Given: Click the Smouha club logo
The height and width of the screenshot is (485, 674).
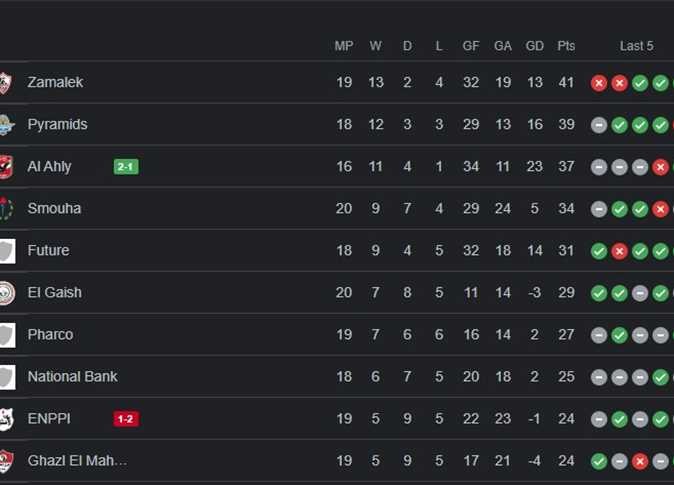Looking at the screenshot, I should [6, 209].
